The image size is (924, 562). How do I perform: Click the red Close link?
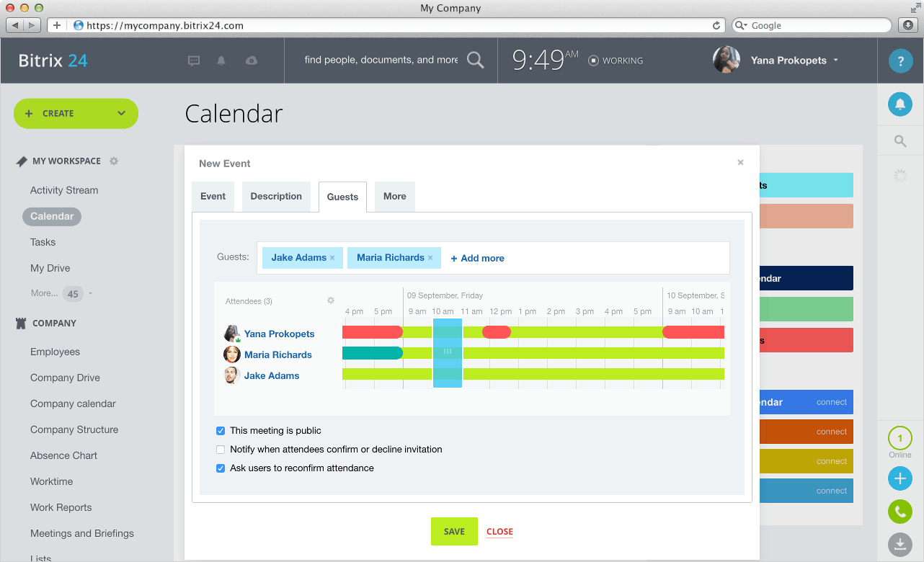coord(499,532)
